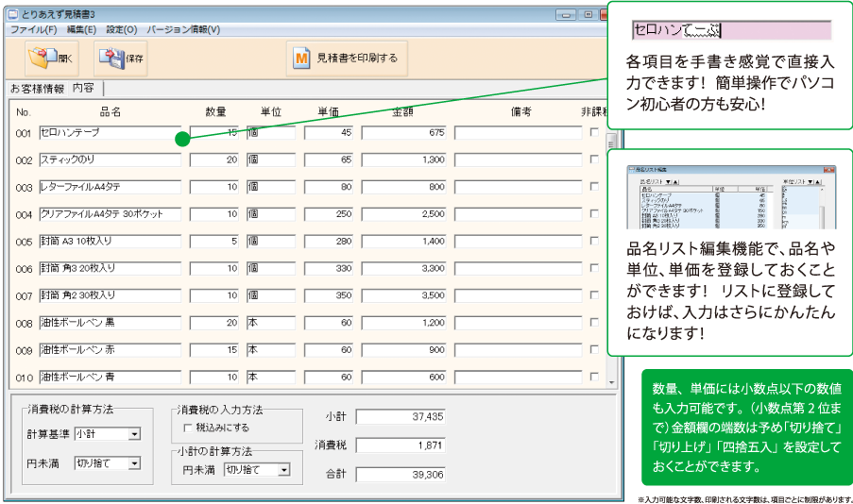Enable the 税込みにする checkbox

tap(187, 428)
